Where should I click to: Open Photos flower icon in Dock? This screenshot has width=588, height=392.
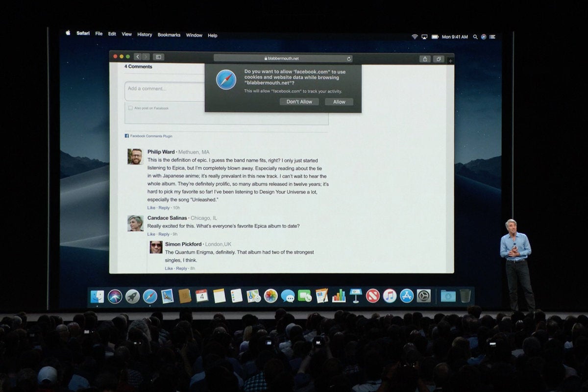coord(271,296)
